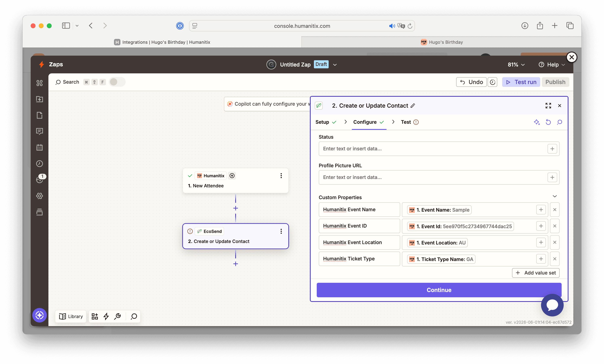Click the purple compass button in sidebar
The width and height of the screenshot is (604, 364).
click(40, 315)
